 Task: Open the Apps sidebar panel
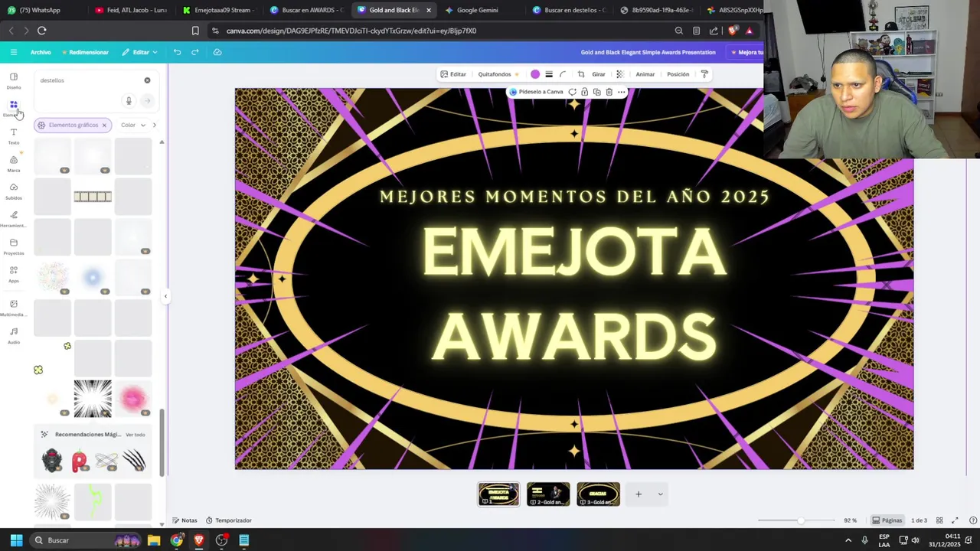coord(14,274)
